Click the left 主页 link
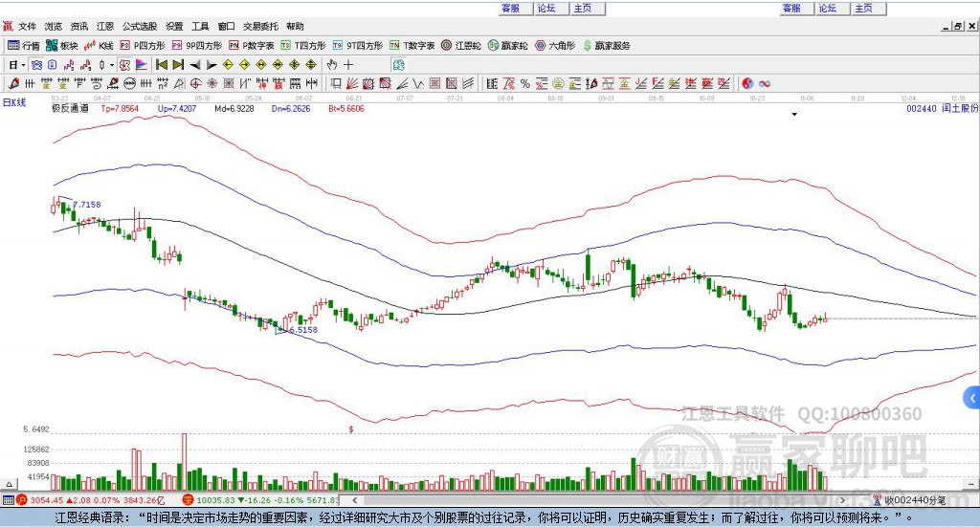This screenshot has height=527, width=980. (583, 8)
